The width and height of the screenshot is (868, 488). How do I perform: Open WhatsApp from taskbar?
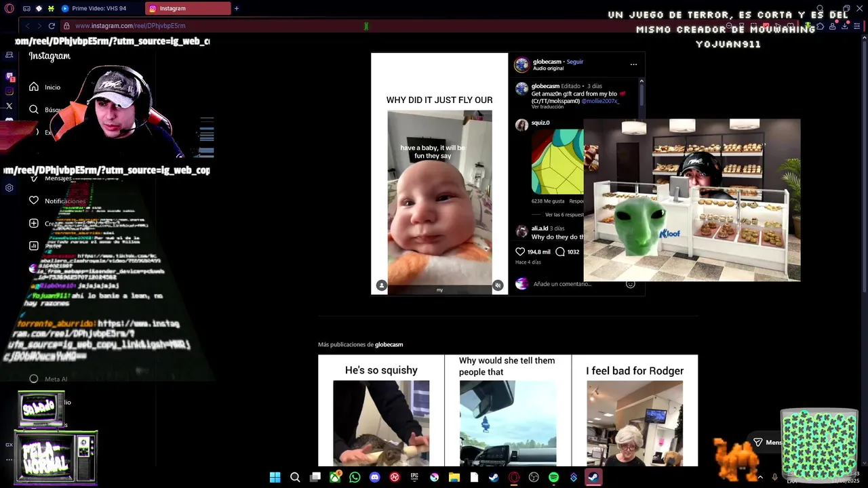(x=355, y=477)
